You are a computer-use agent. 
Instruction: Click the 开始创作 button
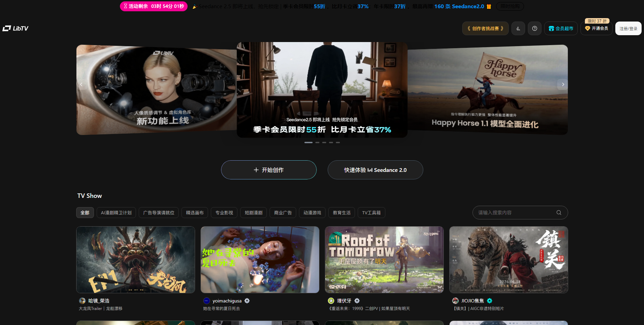269,170
